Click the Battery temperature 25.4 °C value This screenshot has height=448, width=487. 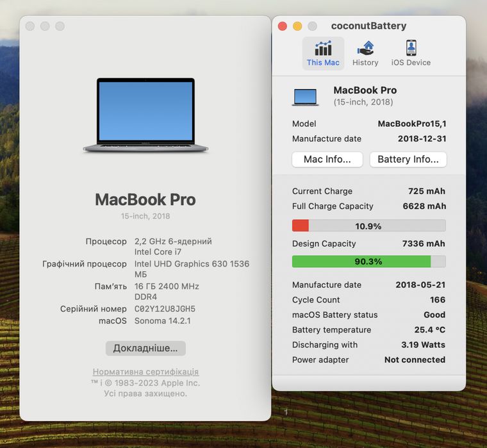(x=430, y=329)
